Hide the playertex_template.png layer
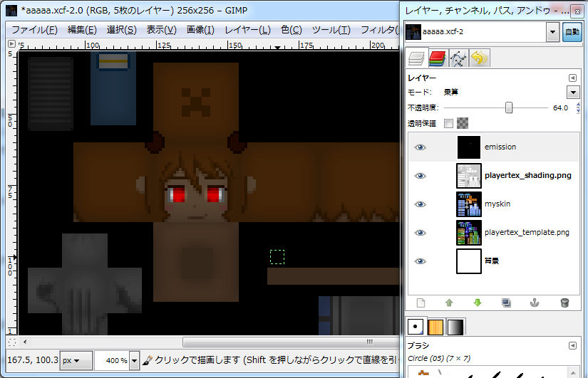Screen dimensions: 588x378 420,233
